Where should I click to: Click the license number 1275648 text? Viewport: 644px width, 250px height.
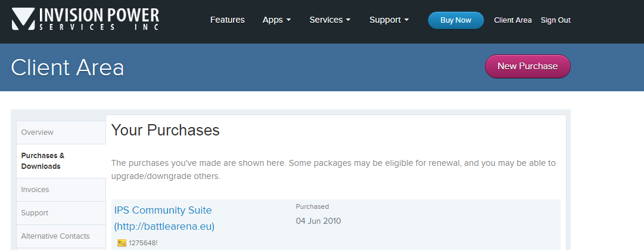(143, 243)
